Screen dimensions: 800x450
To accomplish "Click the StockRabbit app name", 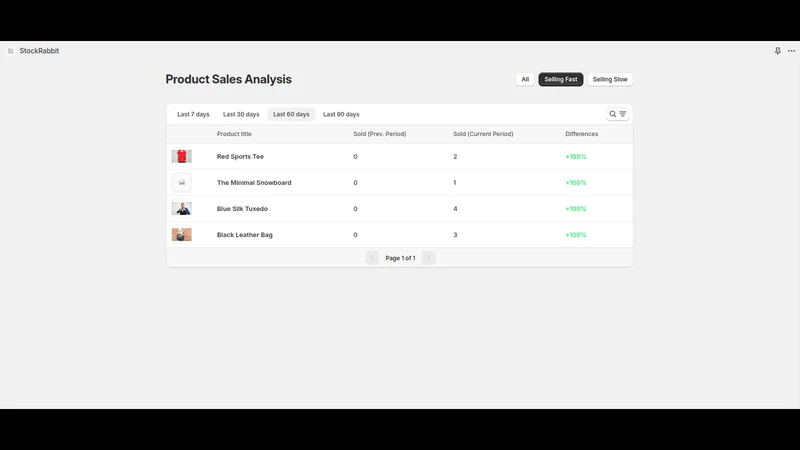I will 39,51.
